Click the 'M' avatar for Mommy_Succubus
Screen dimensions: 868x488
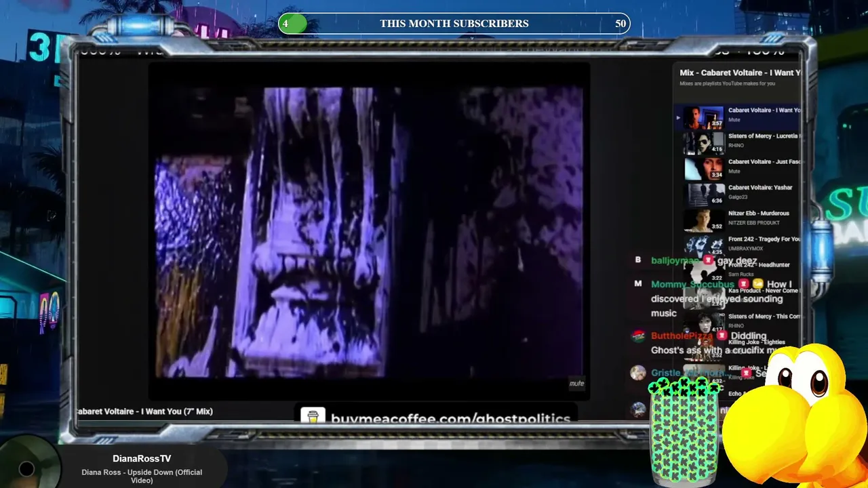(637, 284)
